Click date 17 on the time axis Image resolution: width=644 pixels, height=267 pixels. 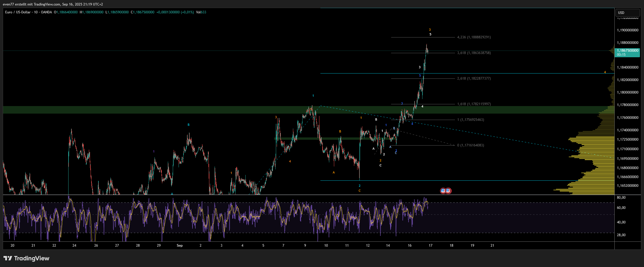tap(431, 246)
